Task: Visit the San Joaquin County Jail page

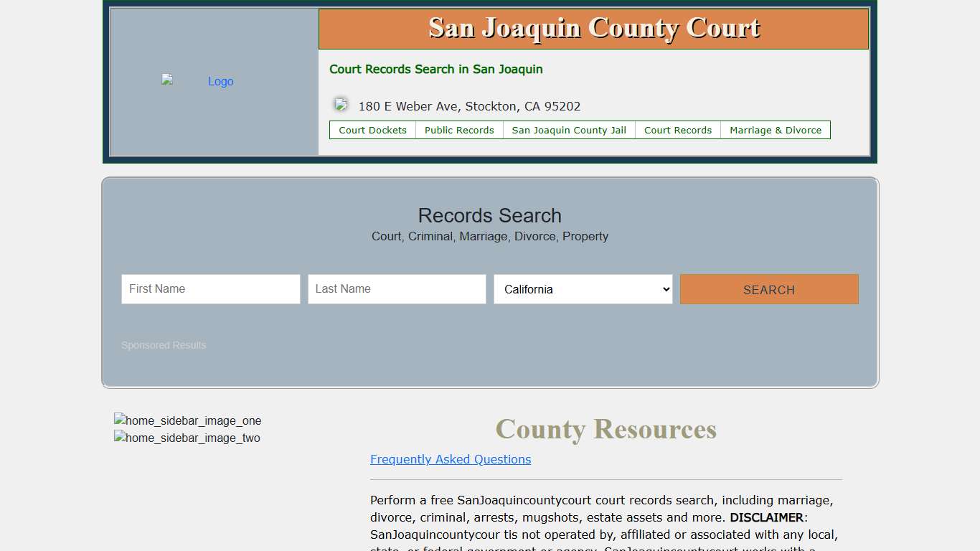Action: click(569, 130)
